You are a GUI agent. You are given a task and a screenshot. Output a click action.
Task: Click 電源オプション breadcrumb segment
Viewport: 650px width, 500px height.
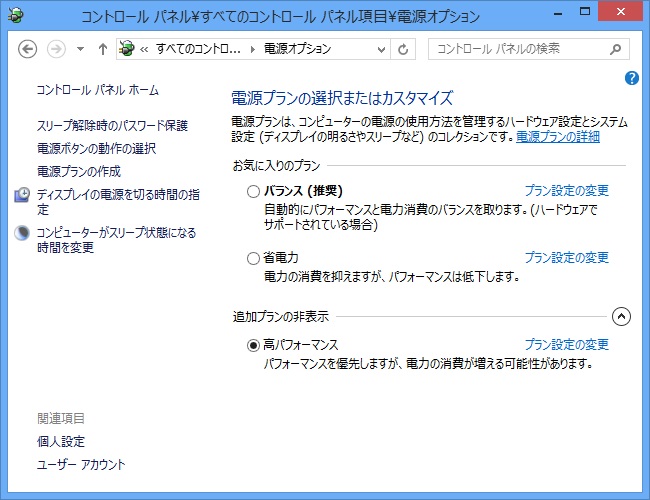pyautogui.click(x=297, y=49)
